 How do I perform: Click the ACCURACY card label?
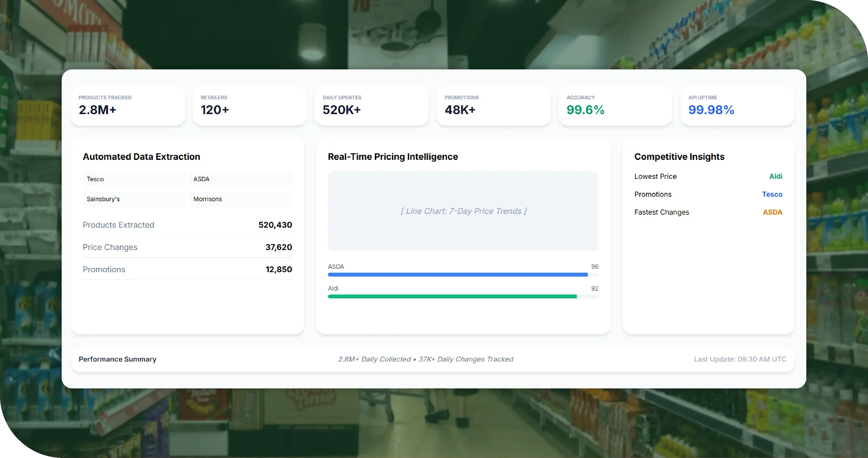point(580,97)
